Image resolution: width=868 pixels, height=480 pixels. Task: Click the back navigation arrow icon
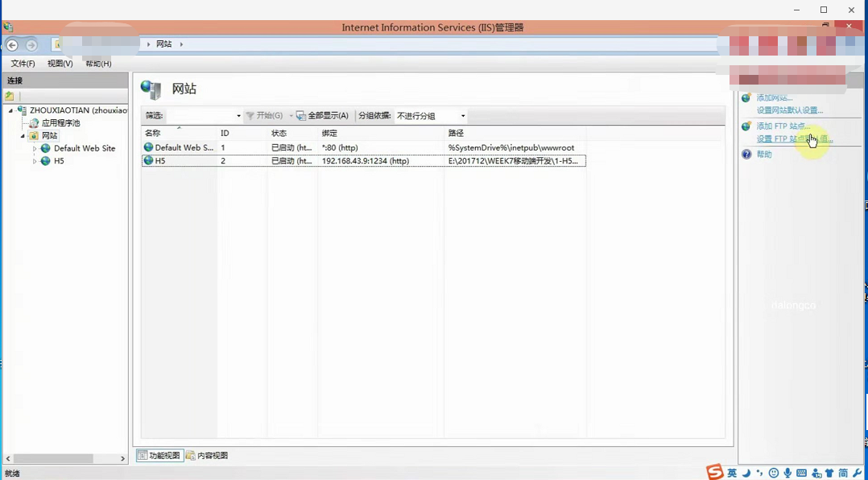(12, 45)
